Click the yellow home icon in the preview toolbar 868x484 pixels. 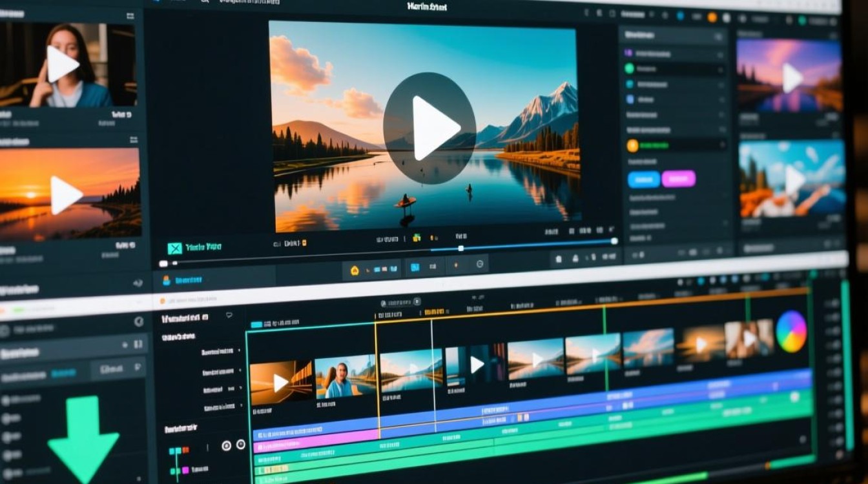(x=355, y=270)
